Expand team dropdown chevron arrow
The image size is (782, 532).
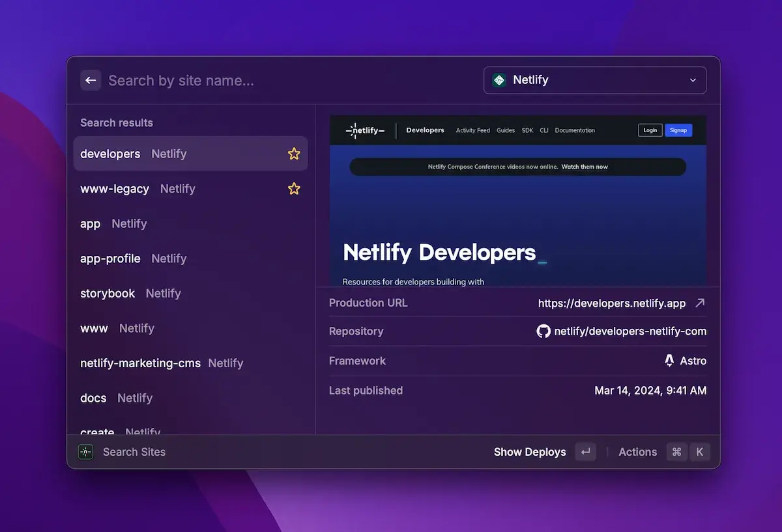(693, 80)
